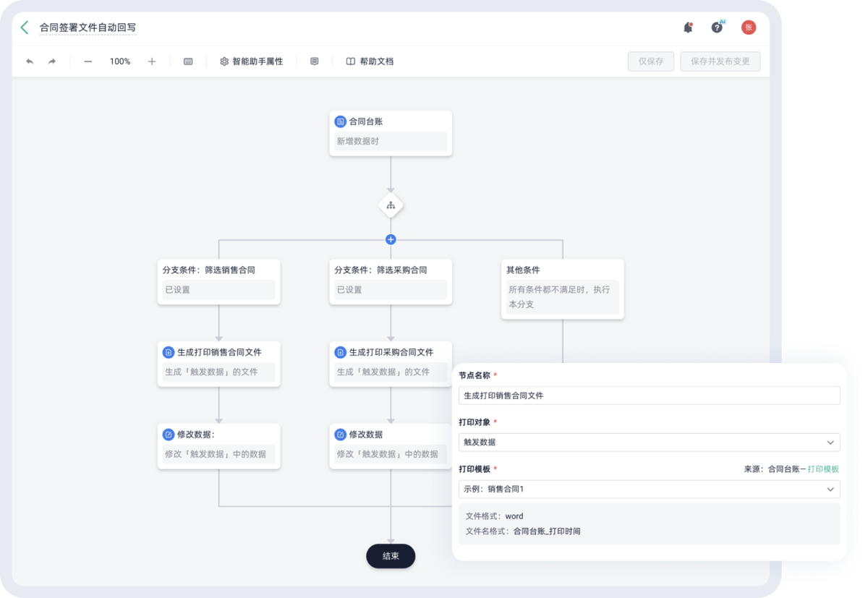Click 所有条件都不满足时 description text
868x598 pixels.
pos(559,297)
